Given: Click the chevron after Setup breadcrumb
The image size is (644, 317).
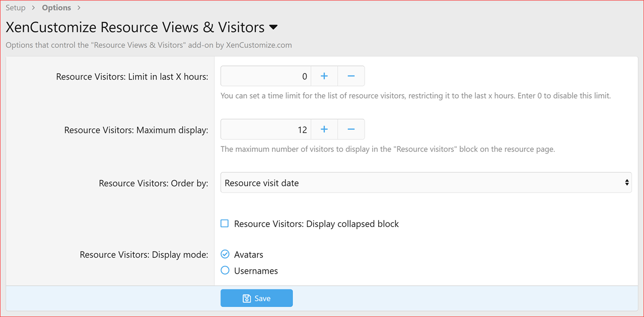Looking at the screenshot, I should 32,8.
